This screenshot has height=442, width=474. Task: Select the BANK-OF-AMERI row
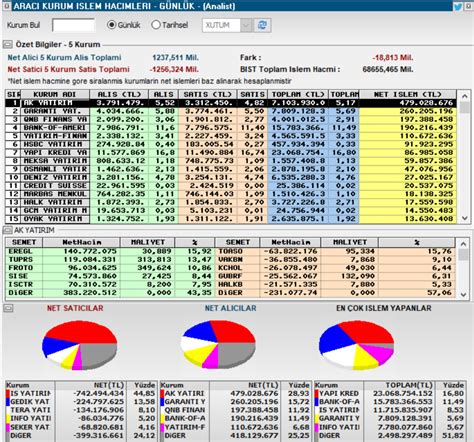click(x=231, y=128)
